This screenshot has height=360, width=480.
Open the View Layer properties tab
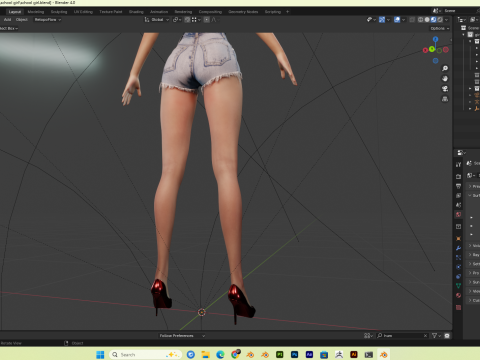(x=458, y=195)
